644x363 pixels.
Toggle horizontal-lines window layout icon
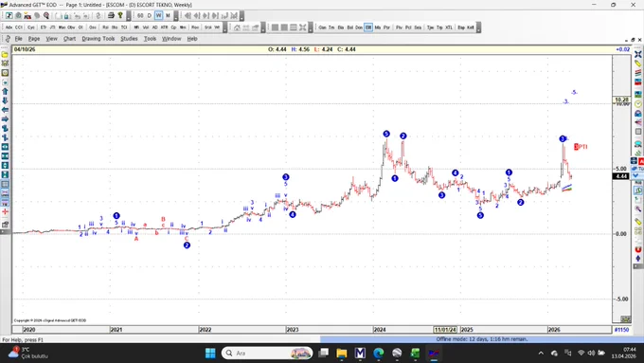[x=294, y=27]
